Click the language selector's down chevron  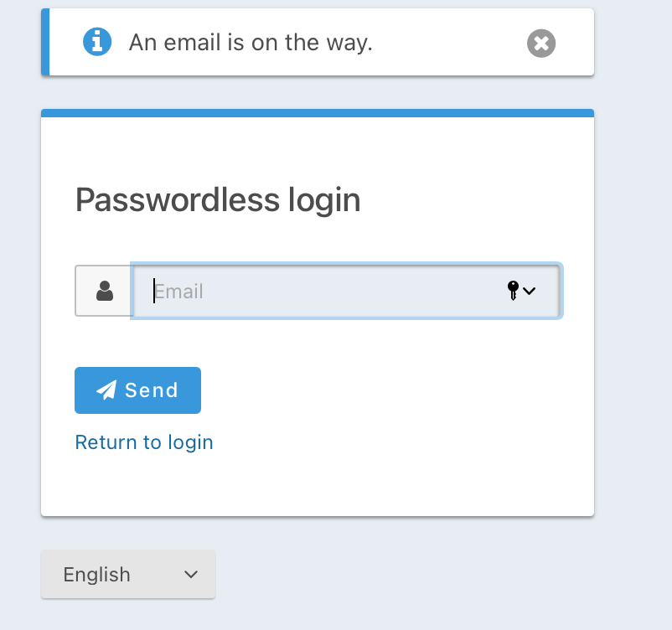point(191,574)
